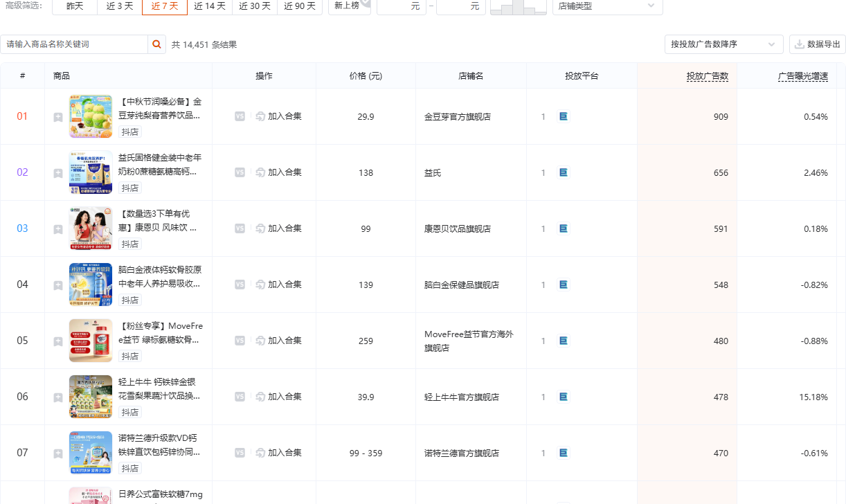
Task: Click store name 金豆芽官方旗舰店
Action: point(458,117)
